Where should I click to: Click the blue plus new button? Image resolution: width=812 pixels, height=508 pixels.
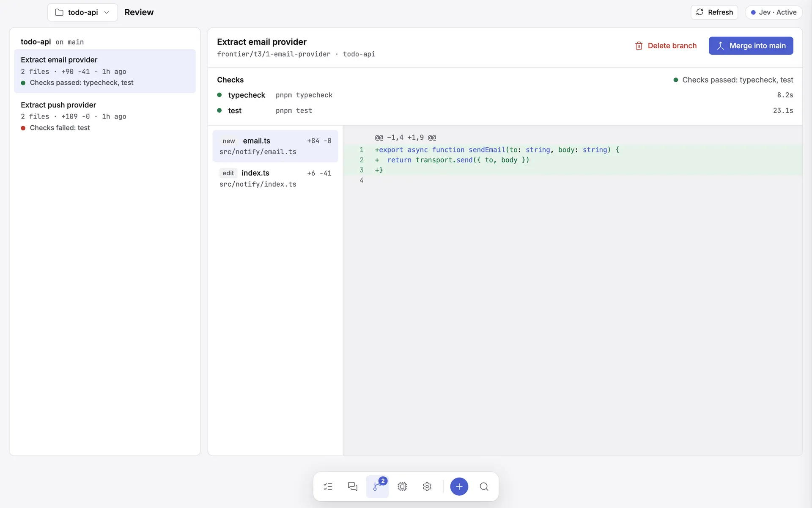click(x=459, y=486)
